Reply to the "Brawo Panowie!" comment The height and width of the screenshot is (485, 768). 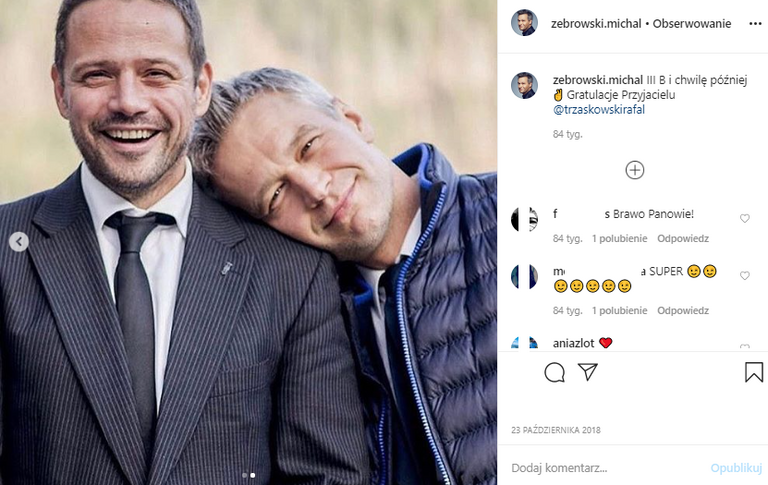point(683,239)
